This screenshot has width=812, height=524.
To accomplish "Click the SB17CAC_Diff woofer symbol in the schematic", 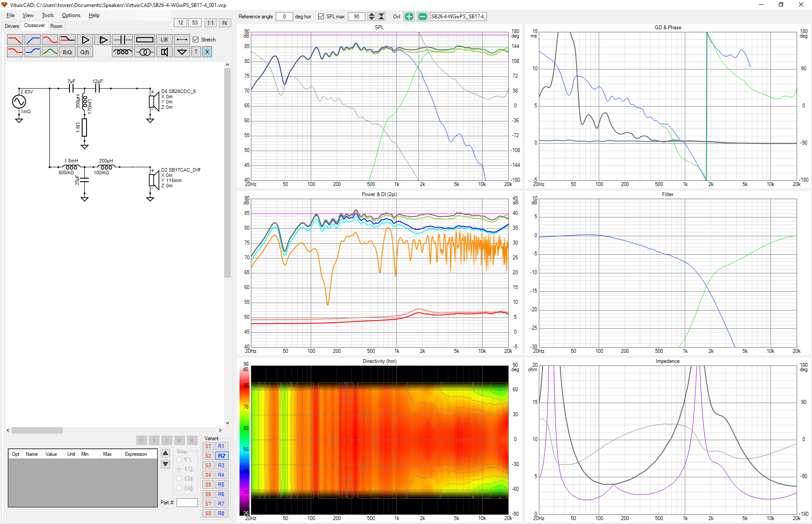I will pyautogui.click(x=153, y=180).
